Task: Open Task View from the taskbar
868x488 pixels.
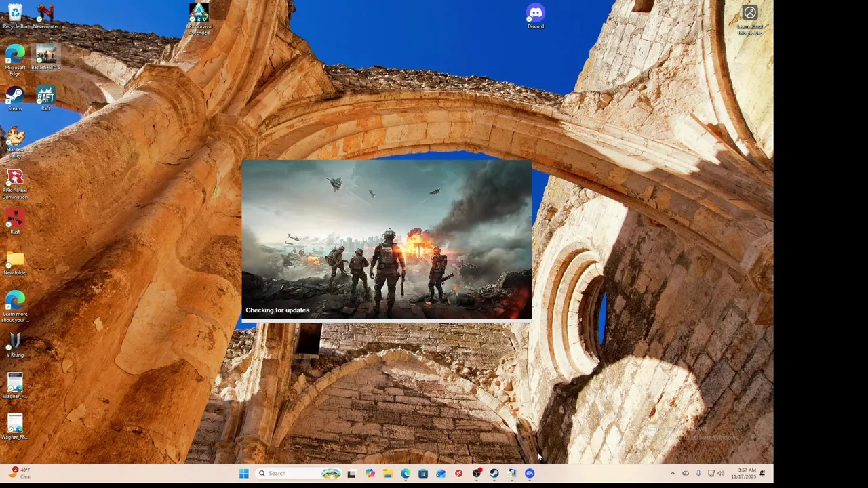Action: pyautogui.click(x=351, y=474)
